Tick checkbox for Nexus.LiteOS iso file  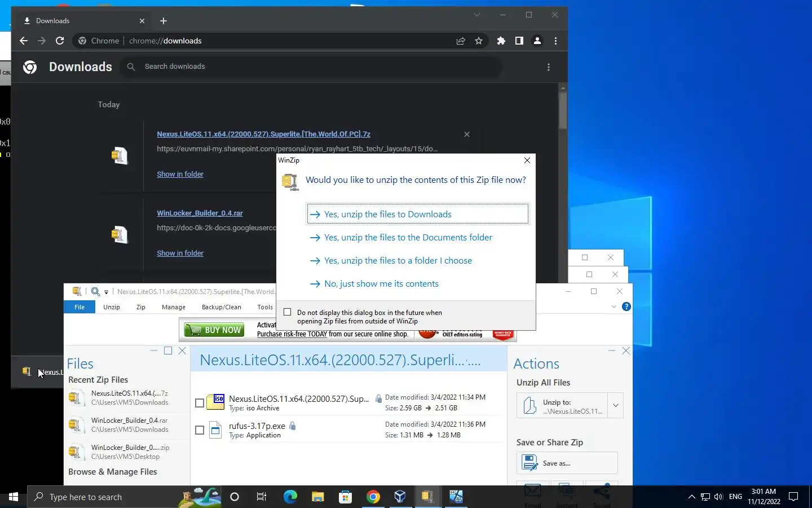coord(200,403)
